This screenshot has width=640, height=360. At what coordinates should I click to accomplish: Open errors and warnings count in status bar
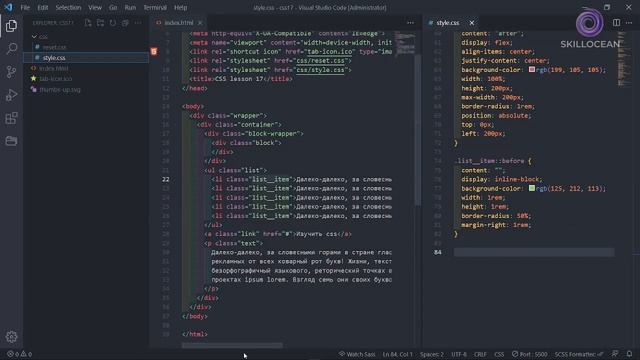coord(19,354)
